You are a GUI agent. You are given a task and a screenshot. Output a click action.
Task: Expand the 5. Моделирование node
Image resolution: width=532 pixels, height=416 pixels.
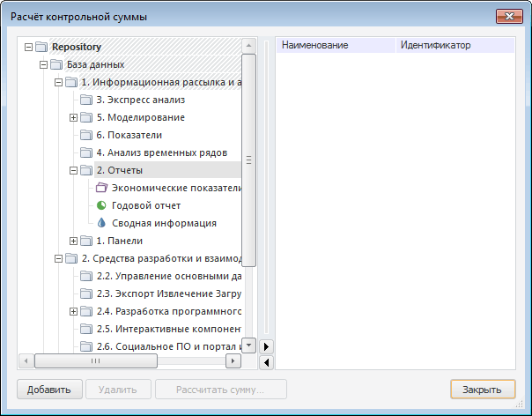point(73,117)
